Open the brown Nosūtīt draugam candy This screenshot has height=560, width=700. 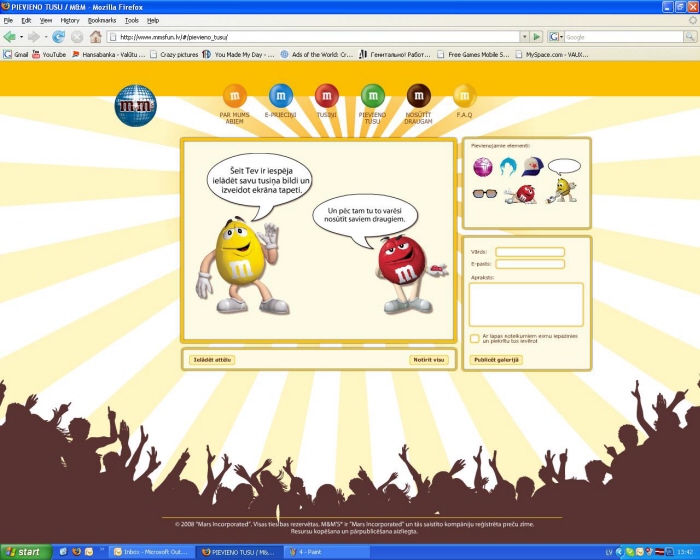(x=419, y=96)
